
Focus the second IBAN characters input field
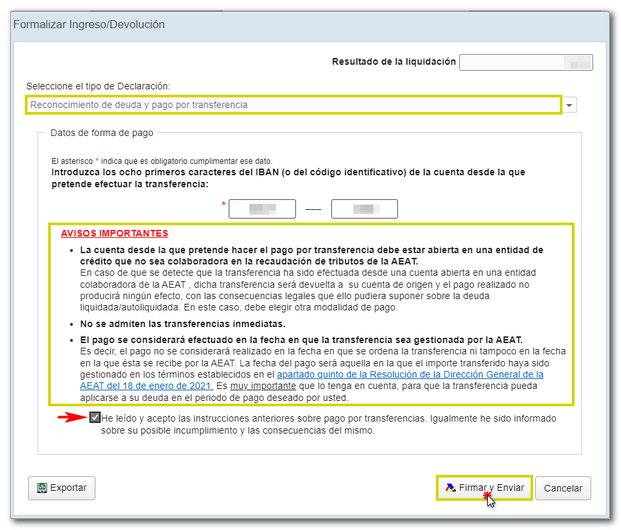(x=364, y=209)
